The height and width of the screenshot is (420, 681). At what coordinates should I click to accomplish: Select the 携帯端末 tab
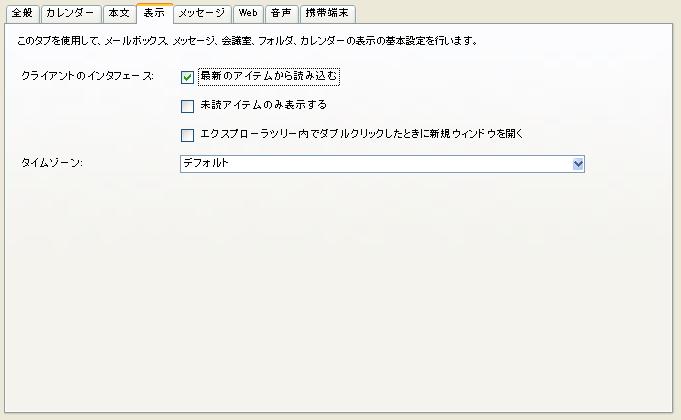tap(327, 13)
